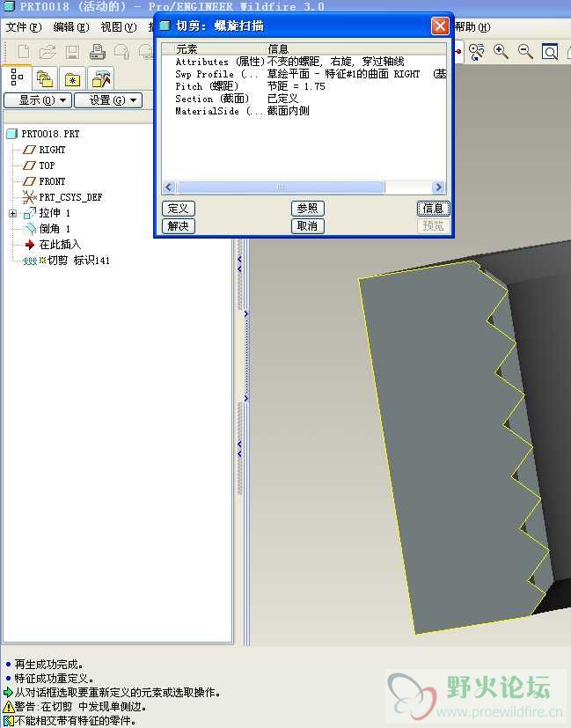The height and width of the screenshot is (728, 571).
Task: Click the RIGHT plane icon in tree
Action: pos(29,150)
